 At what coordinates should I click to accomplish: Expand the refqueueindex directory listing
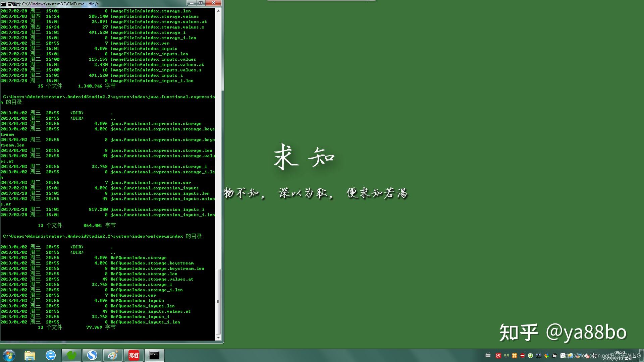102,236
